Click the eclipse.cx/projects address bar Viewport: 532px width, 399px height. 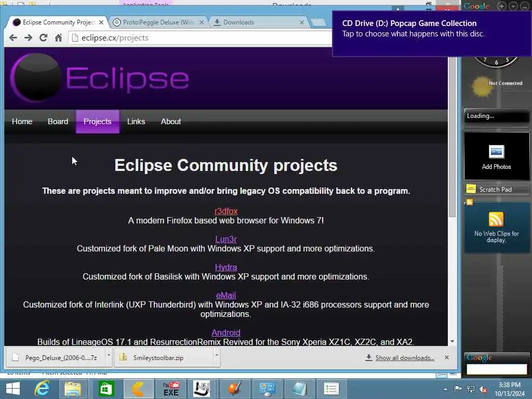(200, 37)
